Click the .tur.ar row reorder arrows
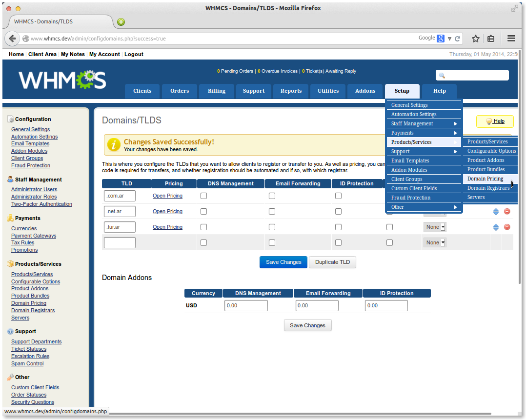526x420 pixels. [x=496, y=227]
